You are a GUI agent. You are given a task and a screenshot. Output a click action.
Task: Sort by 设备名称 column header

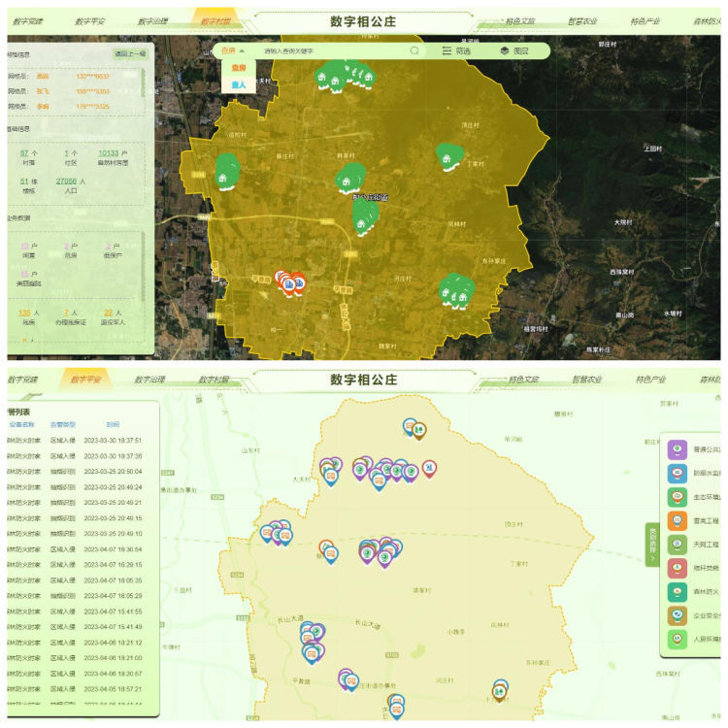tap(21, 424)
